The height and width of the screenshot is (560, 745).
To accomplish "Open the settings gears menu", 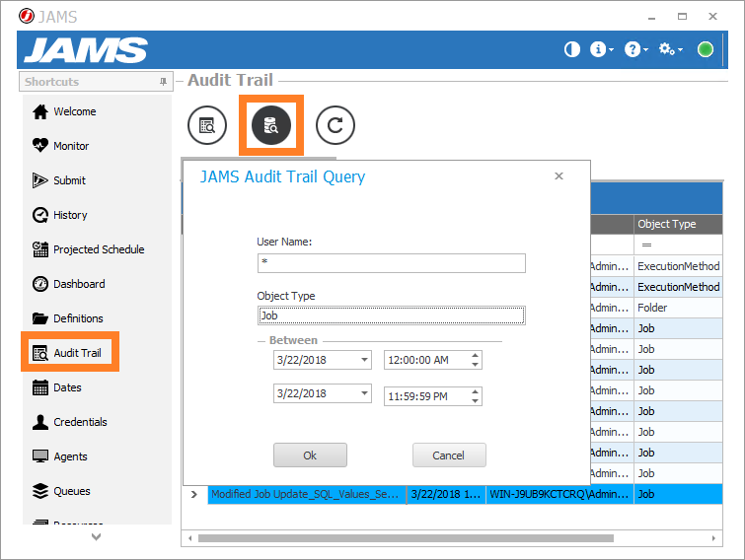I will click(670, 49).
